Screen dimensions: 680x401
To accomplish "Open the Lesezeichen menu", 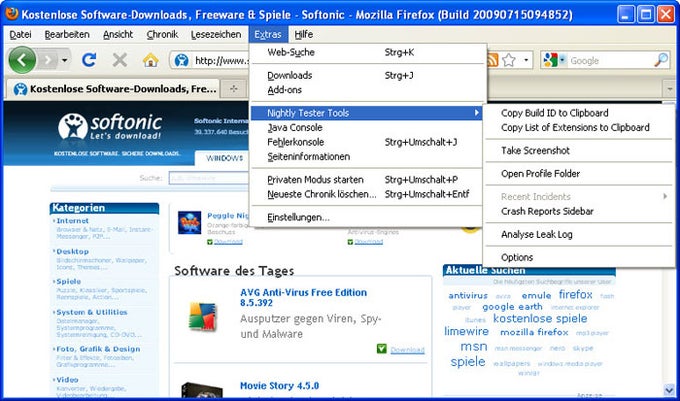I will click(216, 34).
